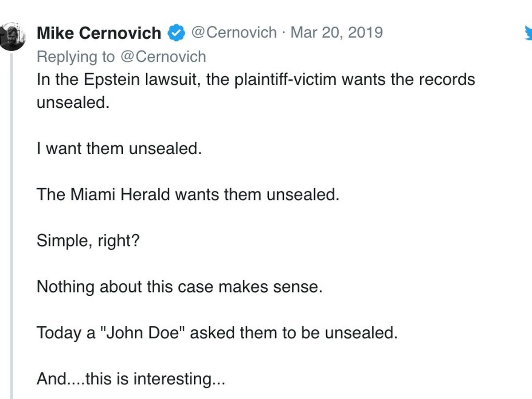The width and height of the screenshot is (532, 399).
Task: Click the 'And....this is interesting...' line
Action: pyautogui.click(x=131, y=379)
